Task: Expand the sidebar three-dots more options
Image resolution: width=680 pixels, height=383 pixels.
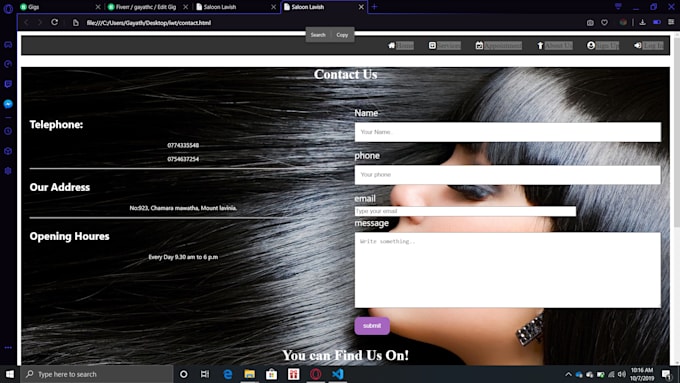Action: pos(8,347)
